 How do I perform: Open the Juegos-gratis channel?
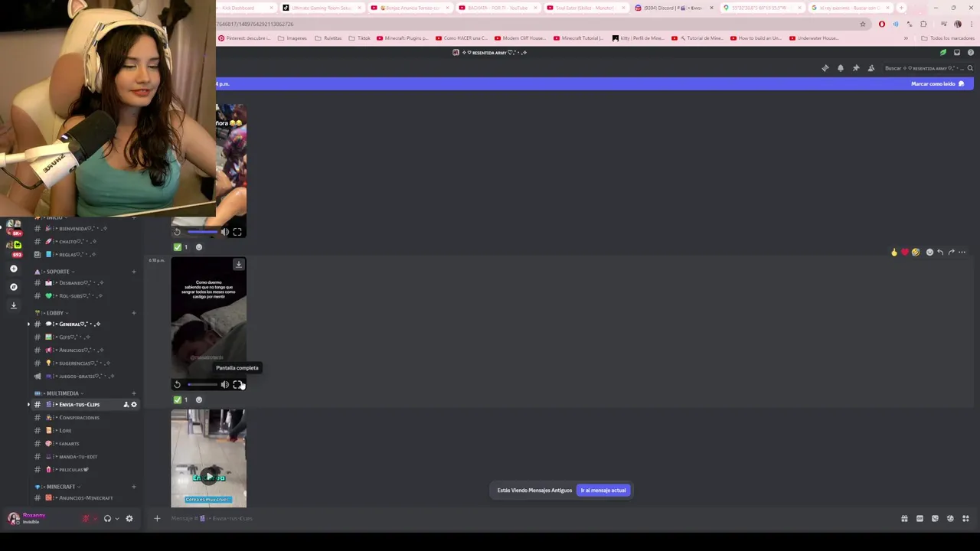[x=84, y=377]
